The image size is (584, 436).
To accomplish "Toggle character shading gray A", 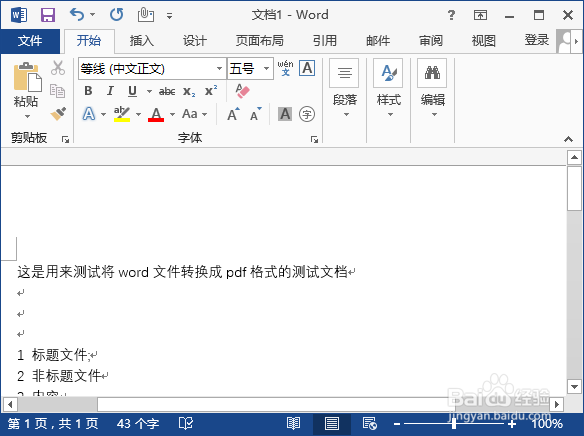I will click(285, 114).
